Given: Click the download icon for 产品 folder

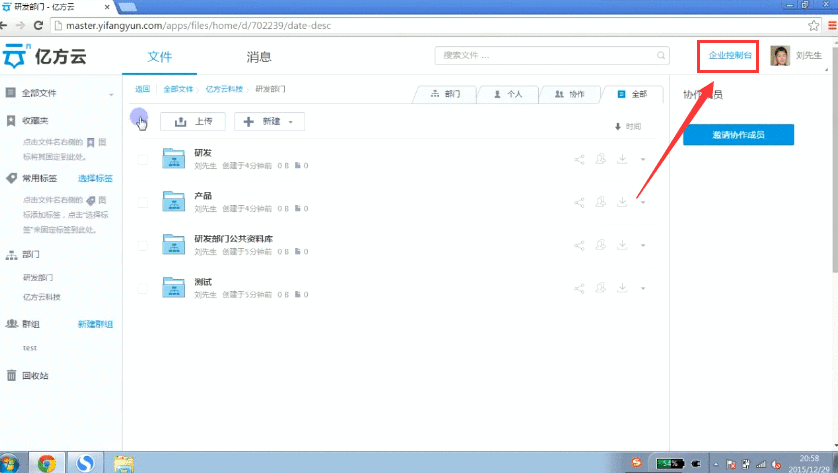Looking at the screenshot, I should (x=622, y=202).
